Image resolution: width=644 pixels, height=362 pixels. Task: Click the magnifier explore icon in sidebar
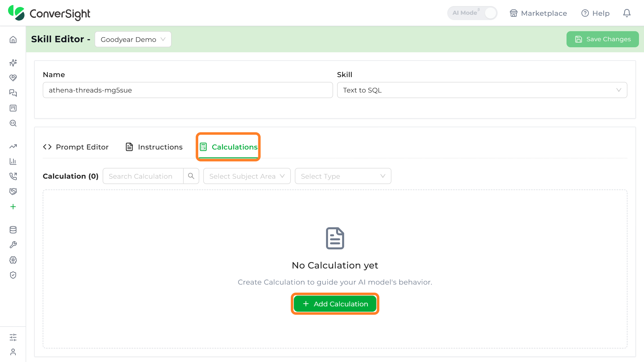(13, 123)
